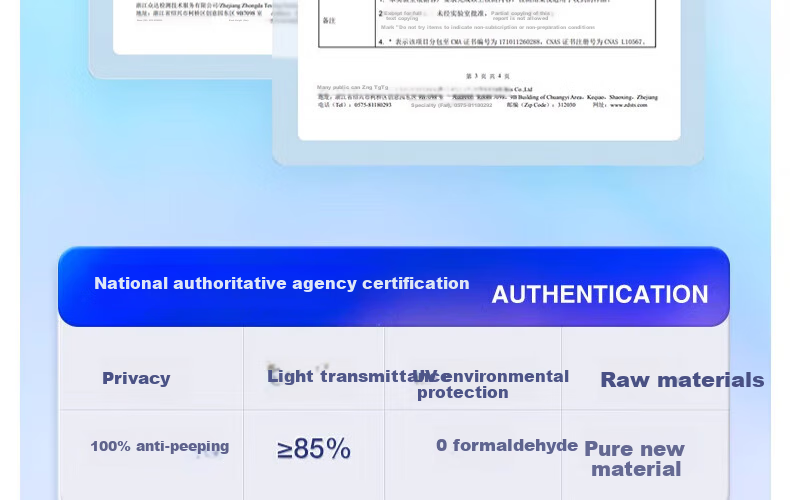Image resolution: width=790 pixels, height=500 pixels.
Task: Select the 备注 remarks cell in report
Action: point(329,21)
